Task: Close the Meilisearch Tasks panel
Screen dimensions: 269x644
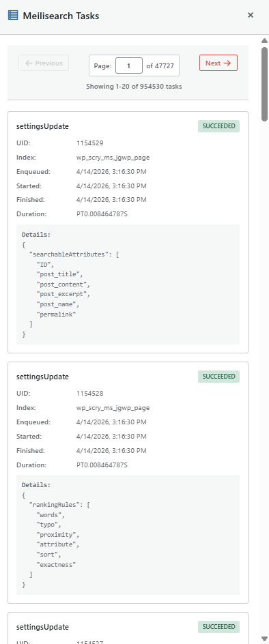Action: pos(251,15)
